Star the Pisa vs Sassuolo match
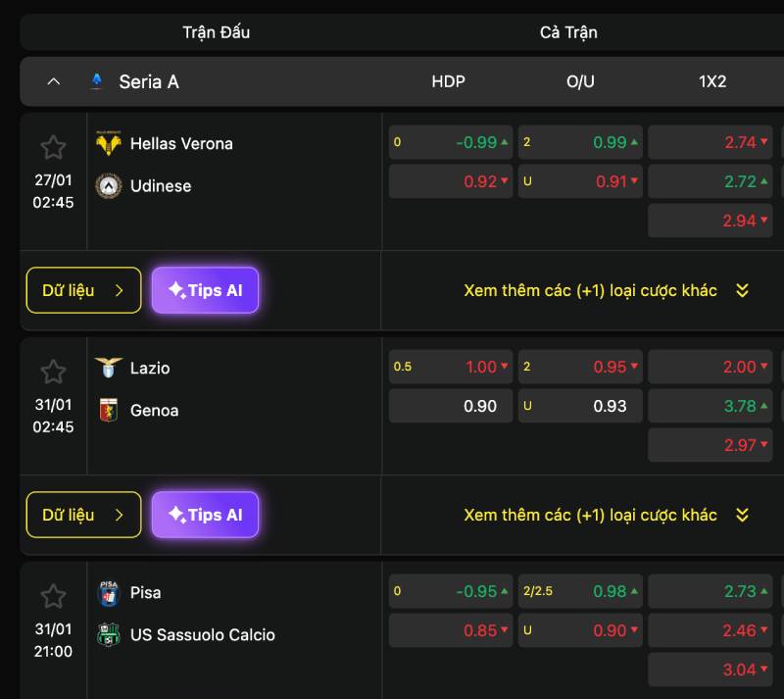Image resolution: width=784 pixels, height=699 pixels. click(53, 596)
